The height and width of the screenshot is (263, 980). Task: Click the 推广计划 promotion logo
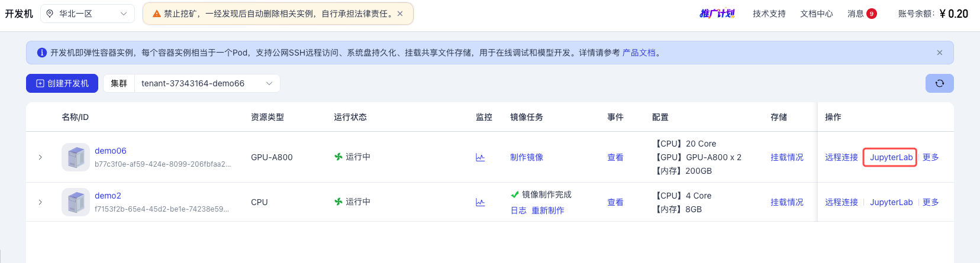[x=717, y=14]
